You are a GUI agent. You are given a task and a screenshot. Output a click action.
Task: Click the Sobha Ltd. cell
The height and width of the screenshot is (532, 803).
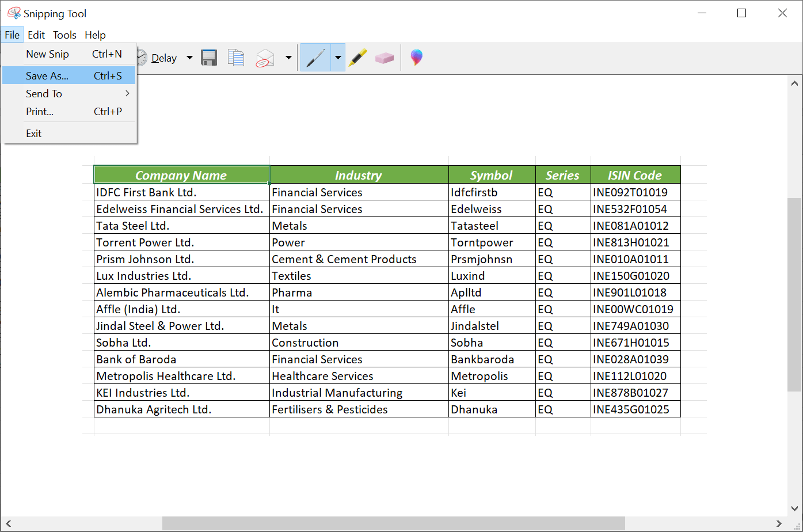[x=181, y=343]
